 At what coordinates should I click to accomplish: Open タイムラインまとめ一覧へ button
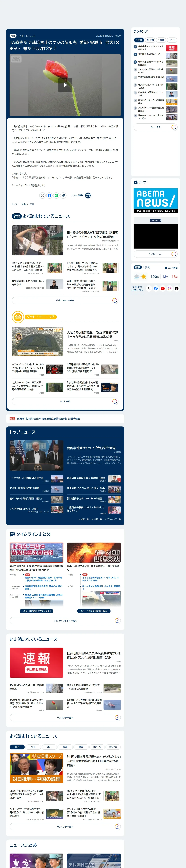[65, 620]
